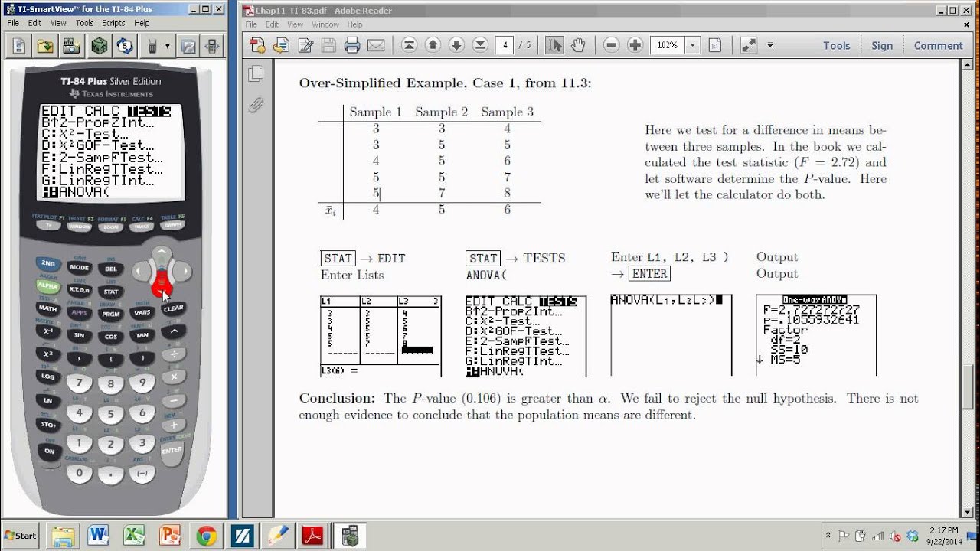Open the zoom percentage dropdown arrow
This screenshot has width=980, height=551.
tap(693, 45)
